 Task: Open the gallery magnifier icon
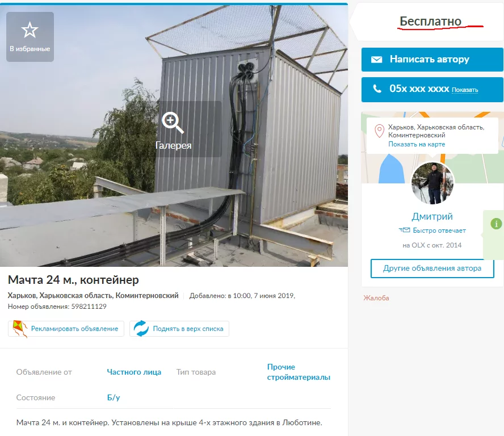(x=173, y=123)
